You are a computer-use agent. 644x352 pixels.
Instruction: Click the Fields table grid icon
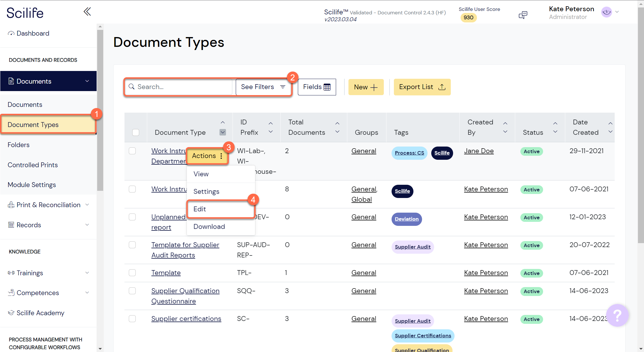[327, 87]
